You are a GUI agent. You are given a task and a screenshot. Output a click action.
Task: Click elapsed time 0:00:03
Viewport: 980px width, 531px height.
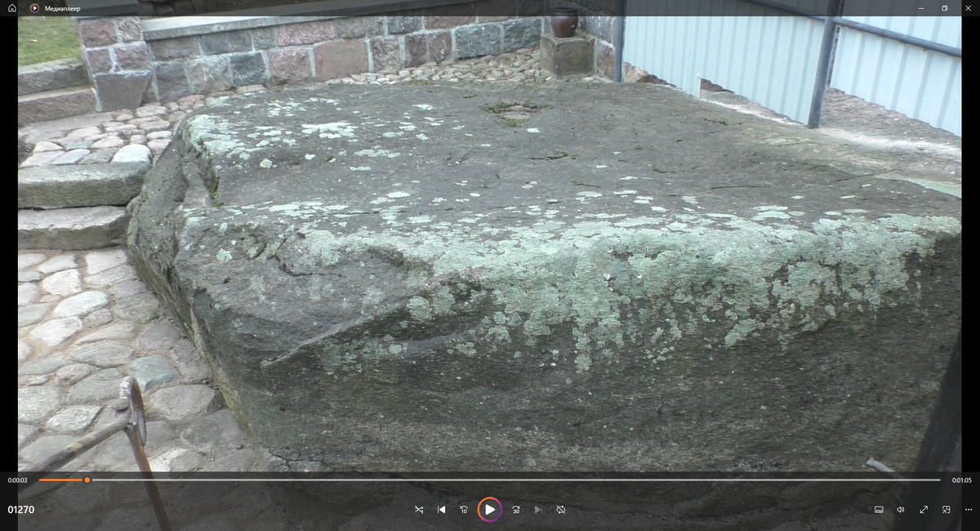[x=18, y=480]
